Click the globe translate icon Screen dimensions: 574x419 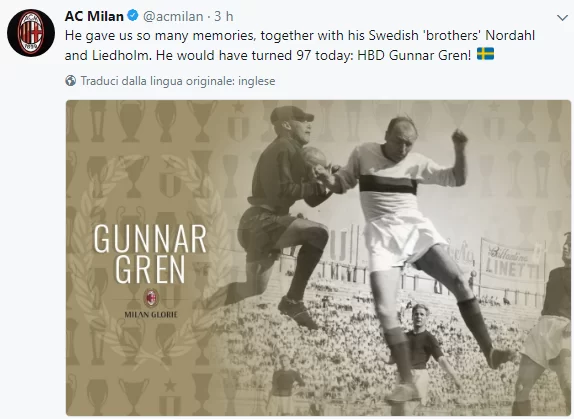(x=71, y=81)
